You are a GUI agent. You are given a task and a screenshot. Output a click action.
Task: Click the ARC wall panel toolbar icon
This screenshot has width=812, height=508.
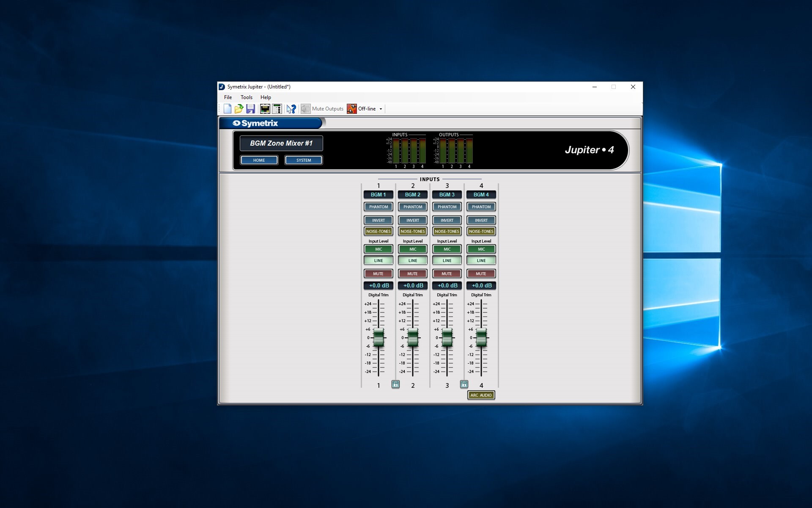coord(277,109)
